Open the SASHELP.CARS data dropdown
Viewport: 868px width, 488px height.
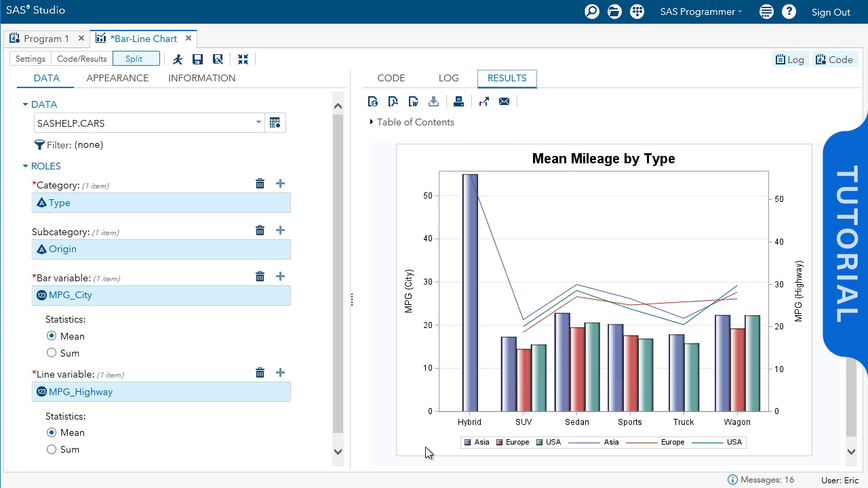coord(258,123)
